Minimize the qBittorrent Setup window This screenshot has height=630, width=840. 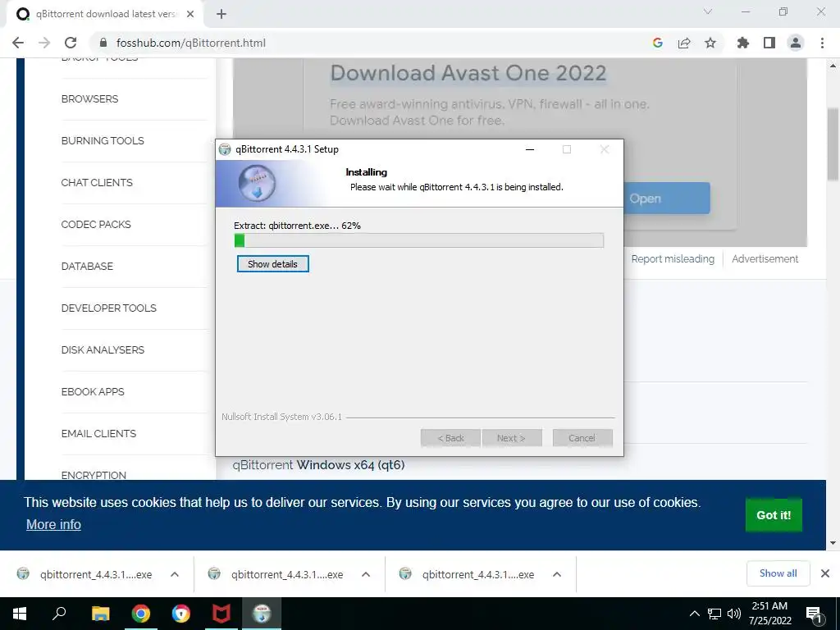point(530,149)
